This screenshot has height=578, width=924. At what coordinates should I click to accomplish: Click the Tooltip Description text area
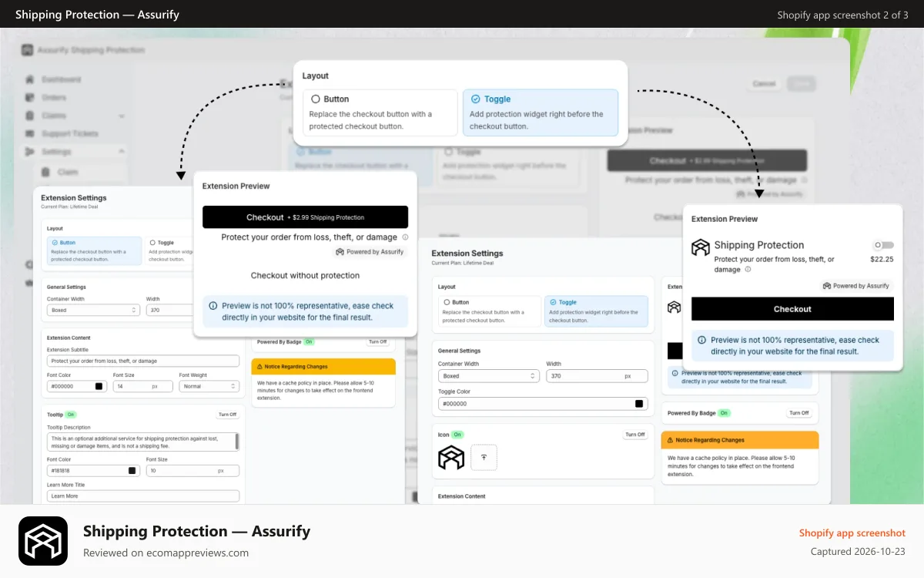coord(143,442)
